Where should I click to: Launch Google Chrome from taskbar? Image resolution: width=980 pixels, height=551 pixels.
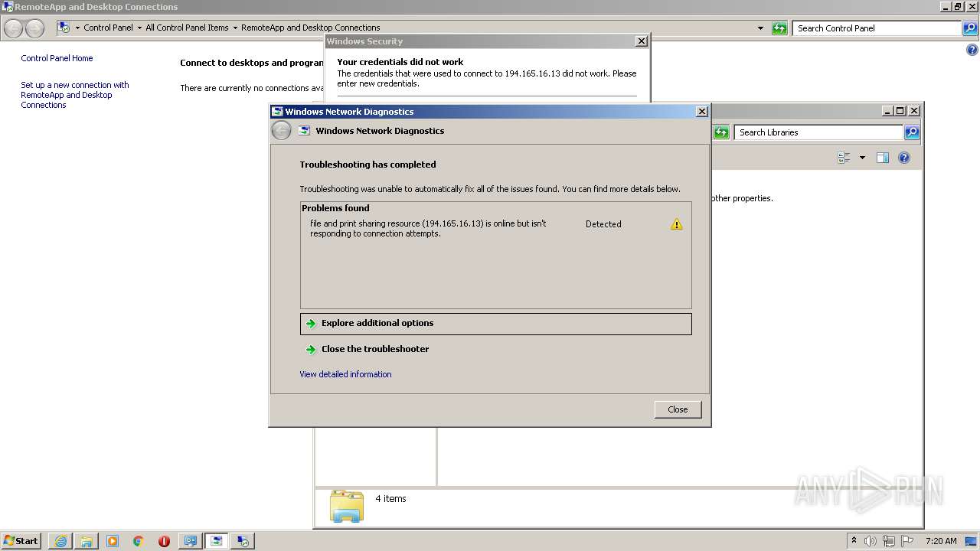click(139, 541)
